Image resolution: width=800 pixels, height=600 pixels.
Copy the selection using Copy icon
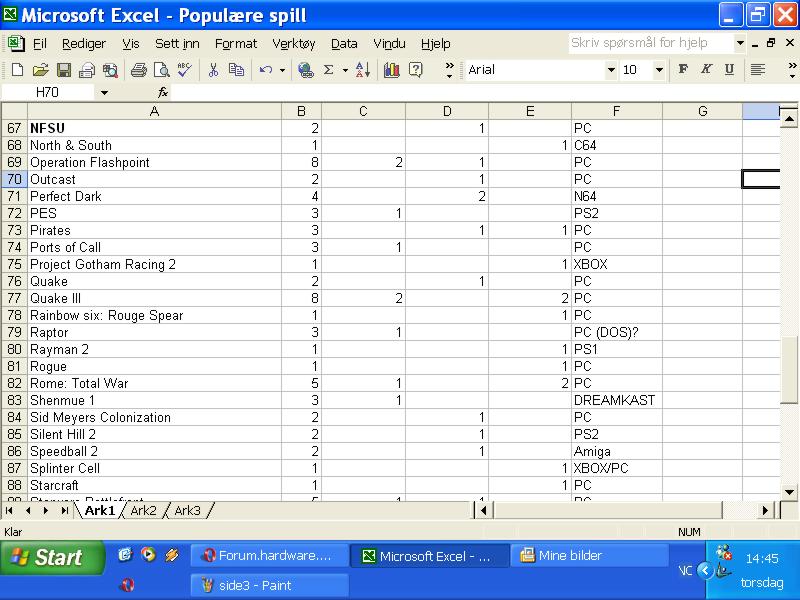pyautogui.click(x=236, y=70)
